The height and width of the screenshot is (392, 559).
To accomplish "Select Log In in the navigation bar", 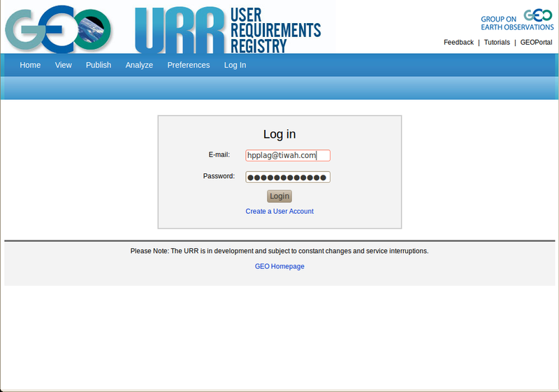I will click(235, 65).
